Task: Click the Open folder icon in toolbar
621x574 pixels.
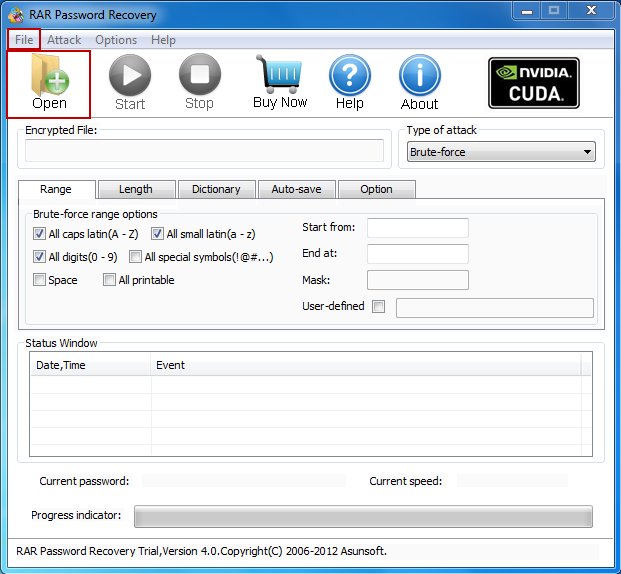Action: (50, 75)
